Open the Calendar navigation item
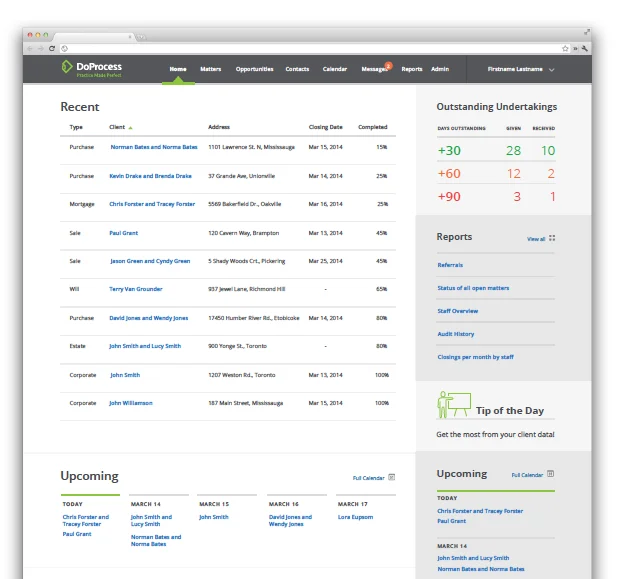Image resolution: width=620 pixels, height=579 pixels. coord(335,69)
